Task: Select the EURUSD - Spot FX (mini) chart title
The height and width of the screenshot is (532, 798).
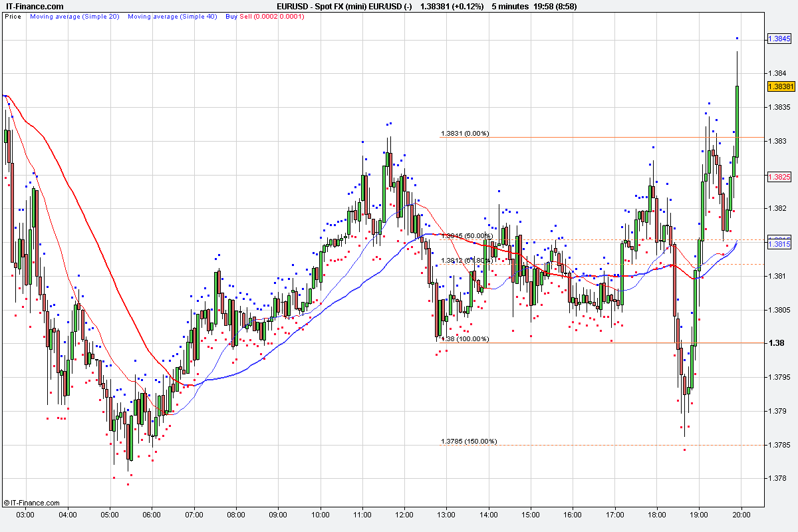Action: pos(345,6)
